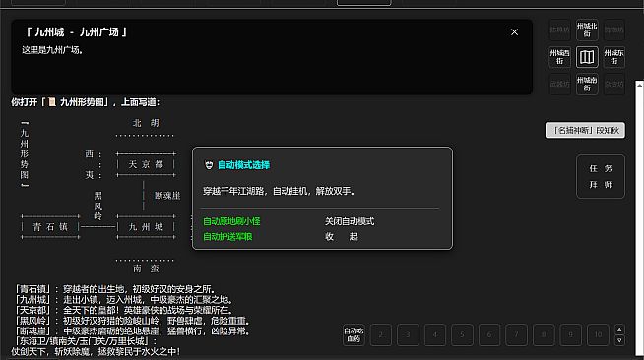Screen dimensions: 644x360
Task: Click 黑风岭 vertical label on the map
Action: pyautogui.click(x=97, y=206)
